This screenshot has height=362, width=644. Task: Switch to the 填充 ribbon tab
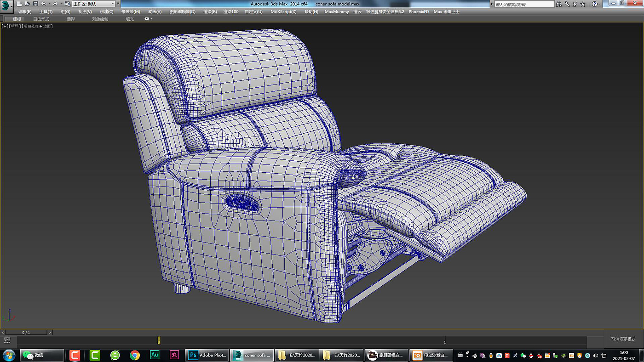(x=130, y=19)
